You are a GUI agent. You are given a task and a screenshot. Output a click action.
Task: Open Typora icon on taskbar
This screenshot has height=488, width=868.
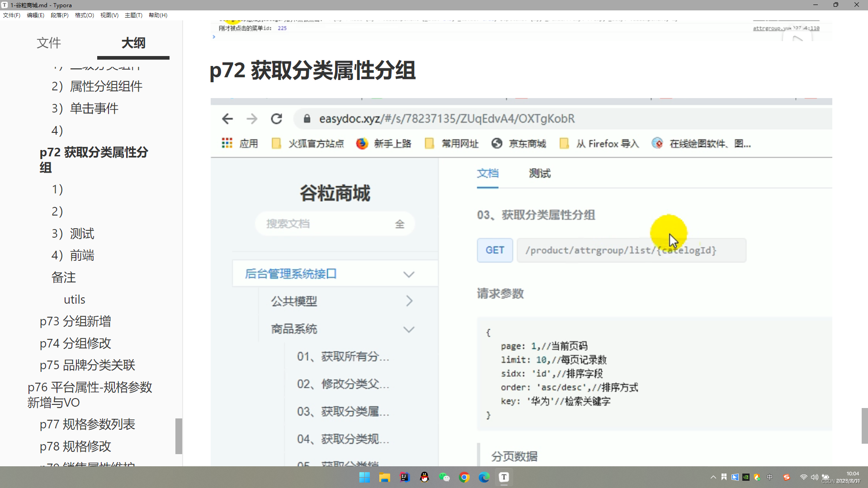(x=504, y=477)
